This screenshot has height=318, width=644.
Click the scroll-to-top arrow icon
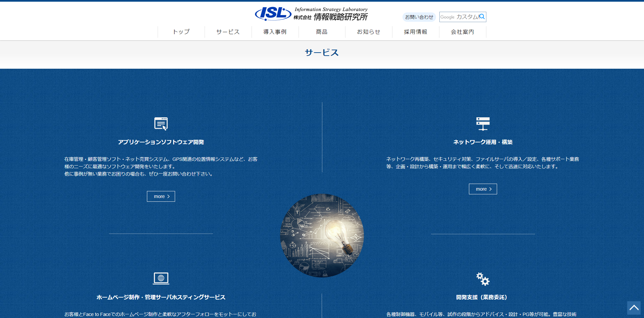click(635, 308)
